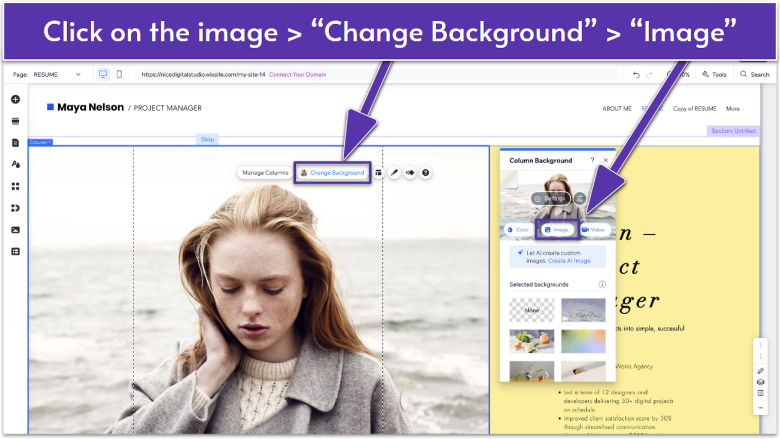Viewport: 780px width, 439px height.
Task: Open the Add Apps grid icon
Action: (x=15, y=186)
